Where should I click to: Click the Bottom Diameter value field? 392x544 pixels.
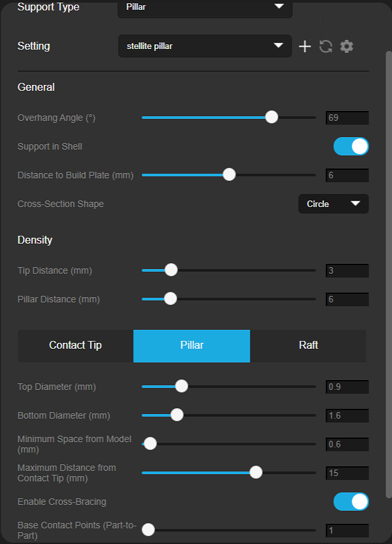pyautogui.click(x=347, y=415)
